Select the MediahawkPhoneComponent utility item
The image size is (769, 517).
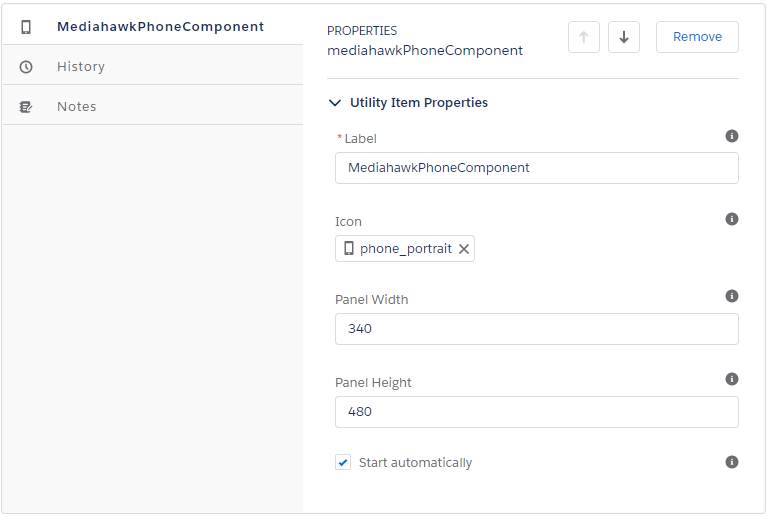tap(153, 26)
